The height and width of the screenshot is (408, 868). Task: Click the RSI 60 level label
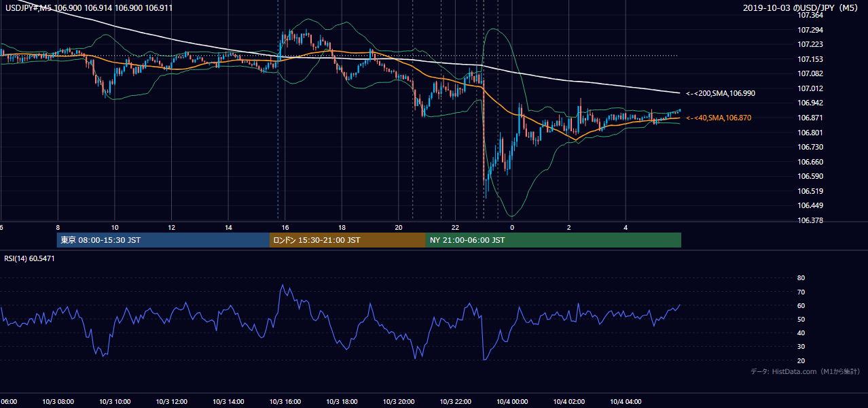[x=801, y=305]
